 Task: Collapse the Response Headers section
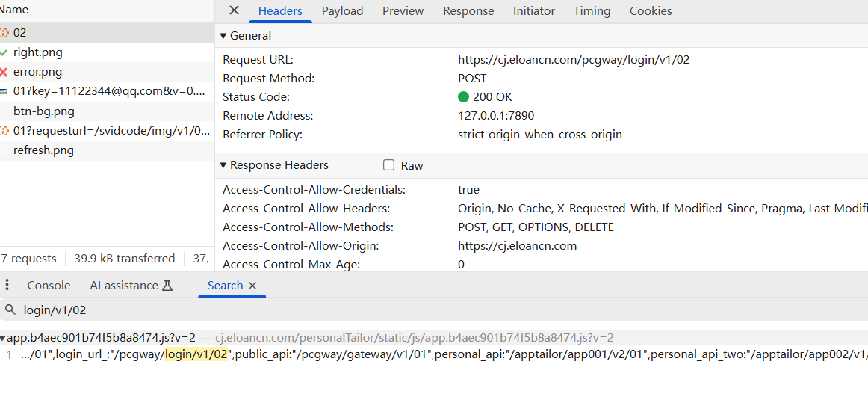point(223,165)
